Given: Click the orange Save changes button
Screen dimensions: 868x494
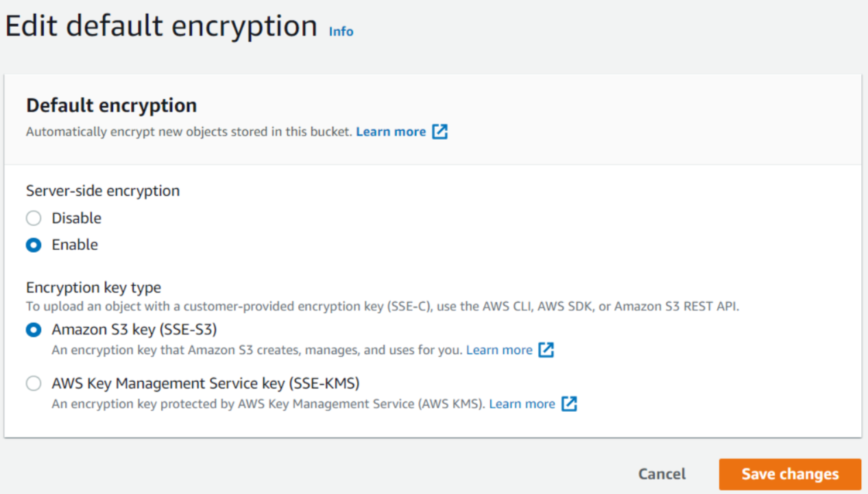Looking at the screenshot, I should click(x=790, y=474).
